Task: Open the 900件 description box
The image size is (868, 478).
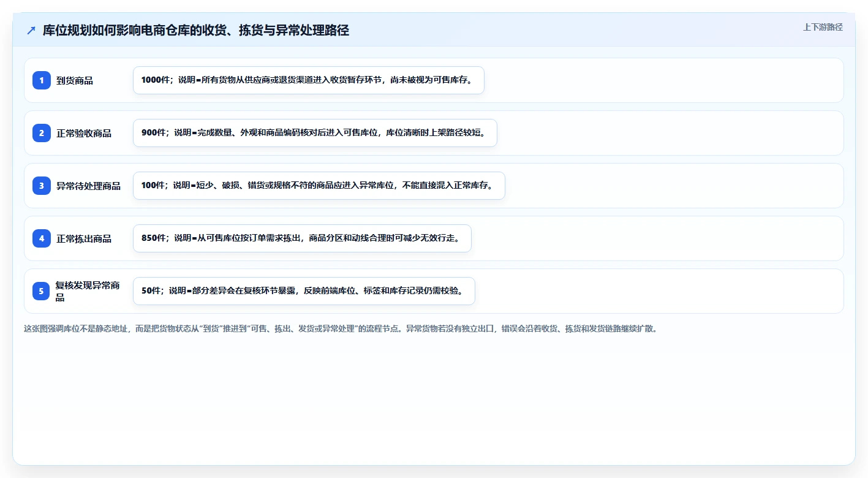Action: click(315, 133)
